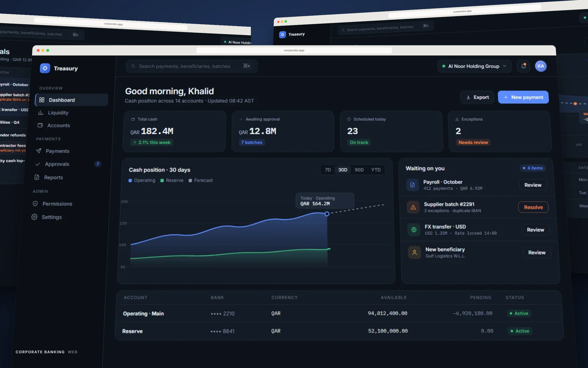Click the New beneficiary person icon

tap(415, 252)
